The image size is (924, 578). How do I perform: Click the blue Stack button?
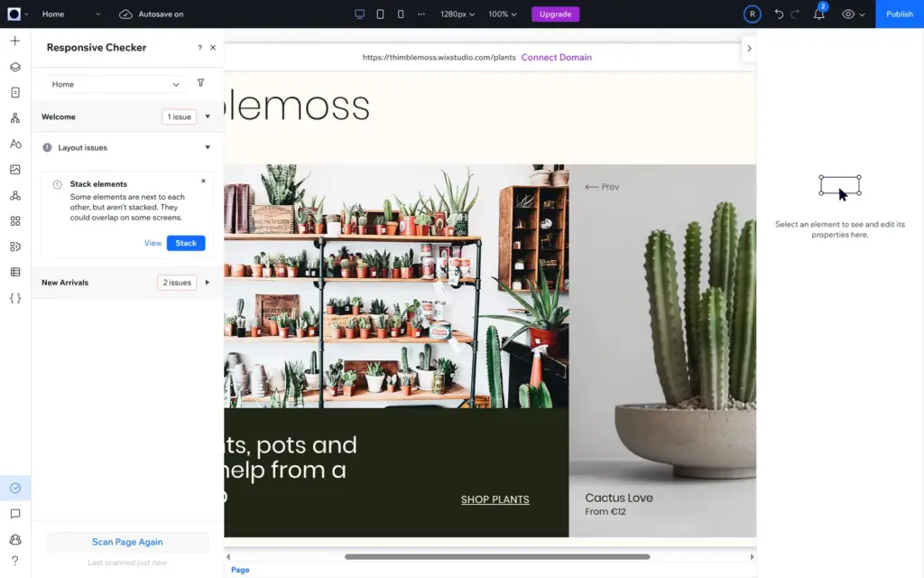[186, 243]
